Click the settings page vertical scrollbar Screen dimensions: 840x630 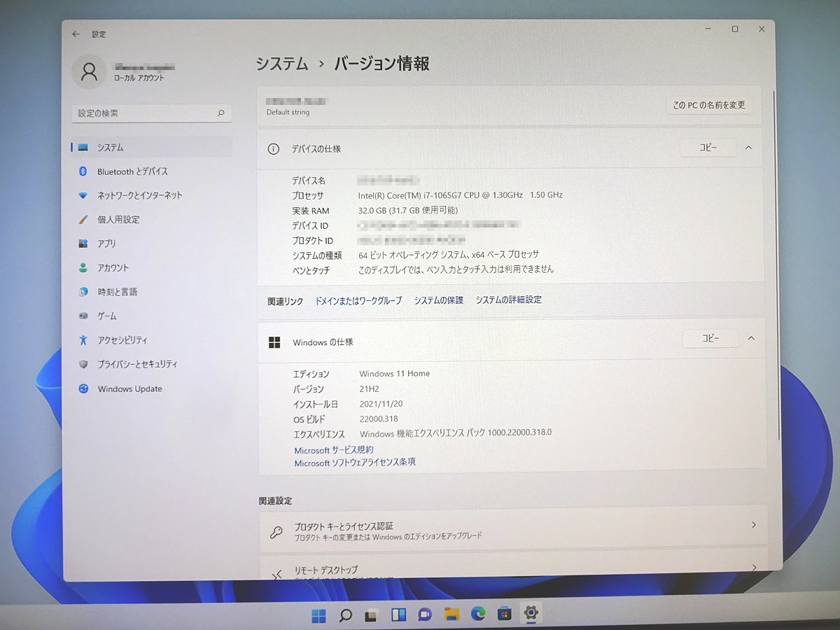[x=775, y=266]
